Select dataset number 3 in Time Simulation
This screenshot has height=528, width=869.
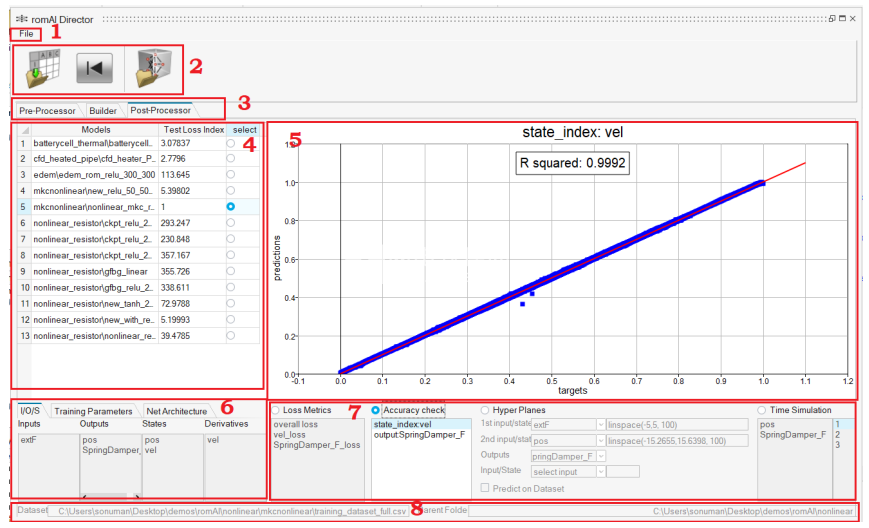[838, 445]
